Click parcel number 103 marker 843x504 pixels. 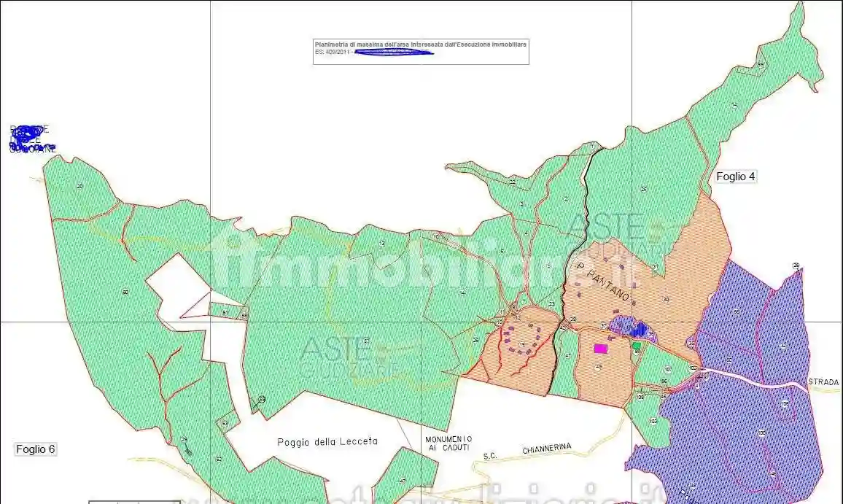653,422
